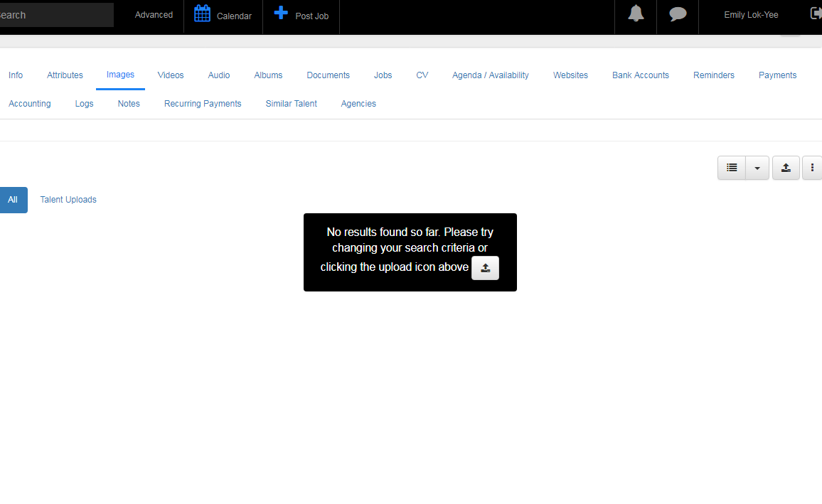Open the Attributes tab
This screenshot has height=504, width=822.
65,75
